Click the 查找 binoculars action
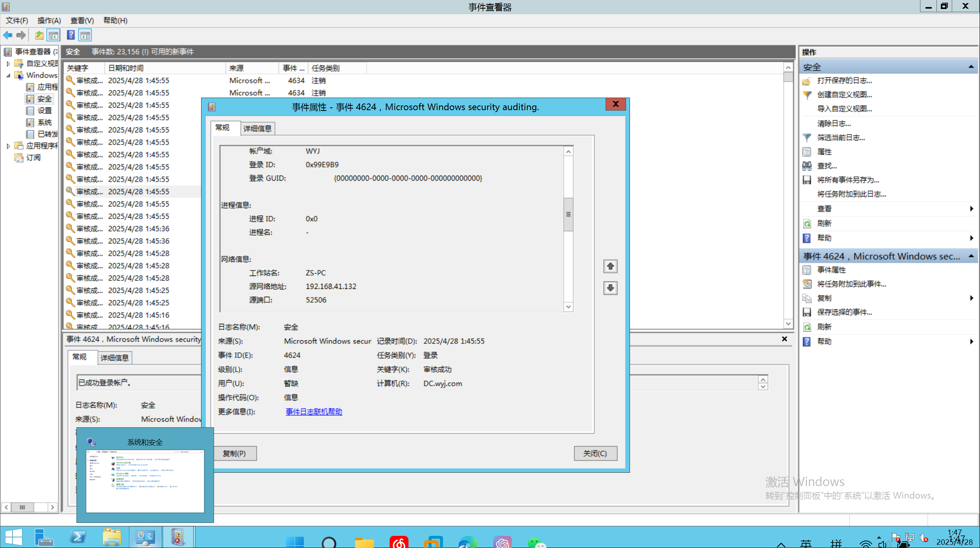The height and width of the screenshot is (548, 980). coord(826,166)
